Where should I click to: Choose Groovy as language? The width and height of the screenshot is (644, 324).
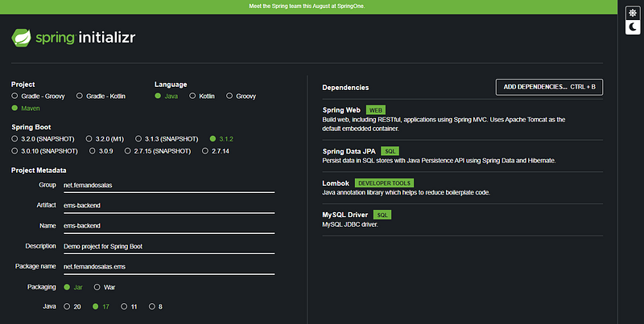(x=241, y=96)
